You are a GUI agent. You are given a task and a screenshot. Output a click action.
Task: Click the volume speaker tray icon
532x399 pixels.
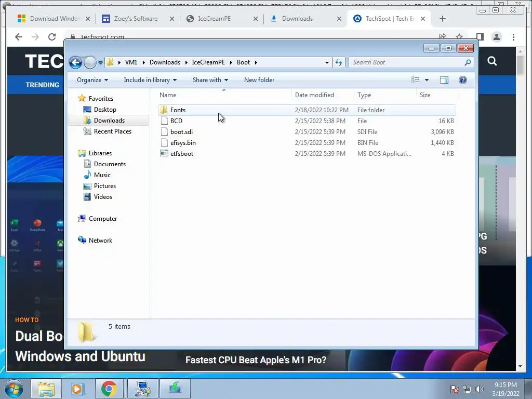[480, 389]
